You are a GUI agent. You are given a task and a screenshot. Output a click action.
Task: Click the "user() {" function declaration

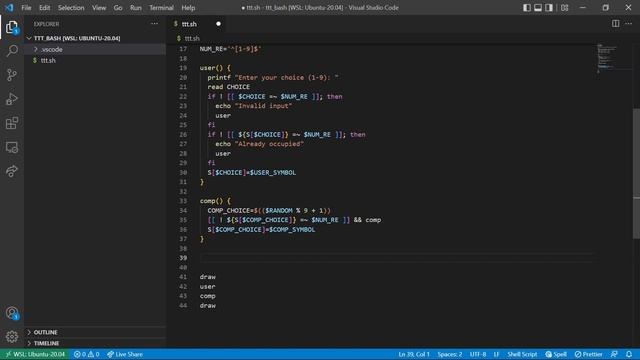tap(215, 68)
